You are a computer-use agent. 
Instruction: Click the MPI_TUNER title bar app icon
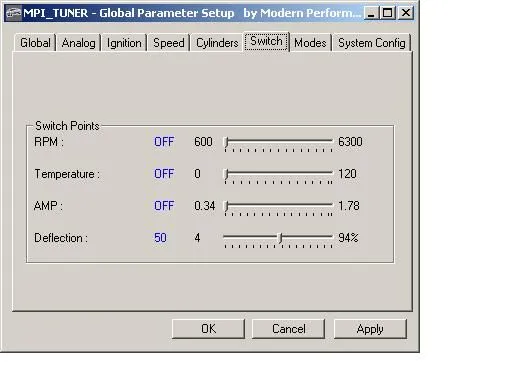[x=13, y=13]
